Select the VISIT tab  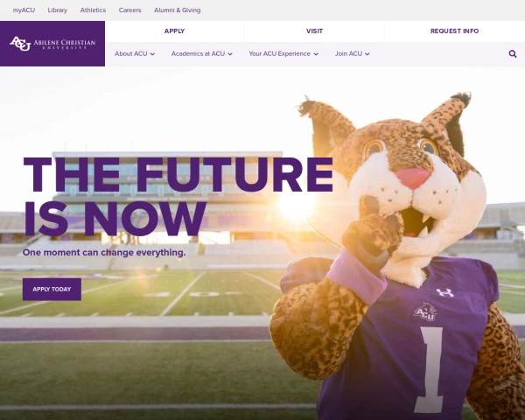point(314,31)
